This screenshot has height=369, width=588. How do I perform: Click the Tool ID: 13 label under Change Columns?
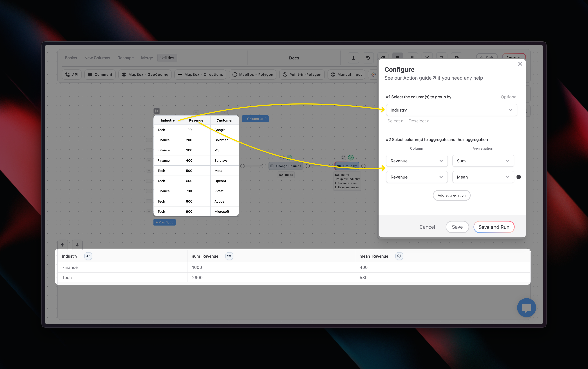click(286, 175)
